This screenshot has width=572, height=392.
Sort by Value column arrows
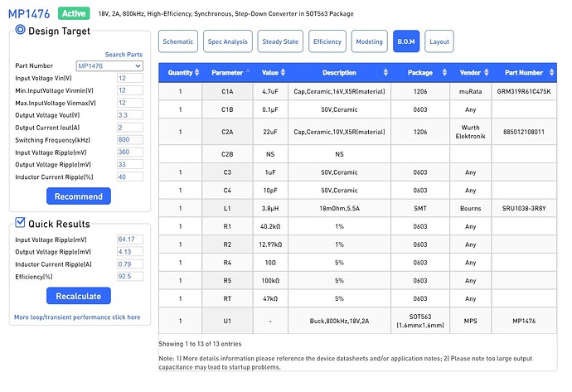[x=283, y=72]
